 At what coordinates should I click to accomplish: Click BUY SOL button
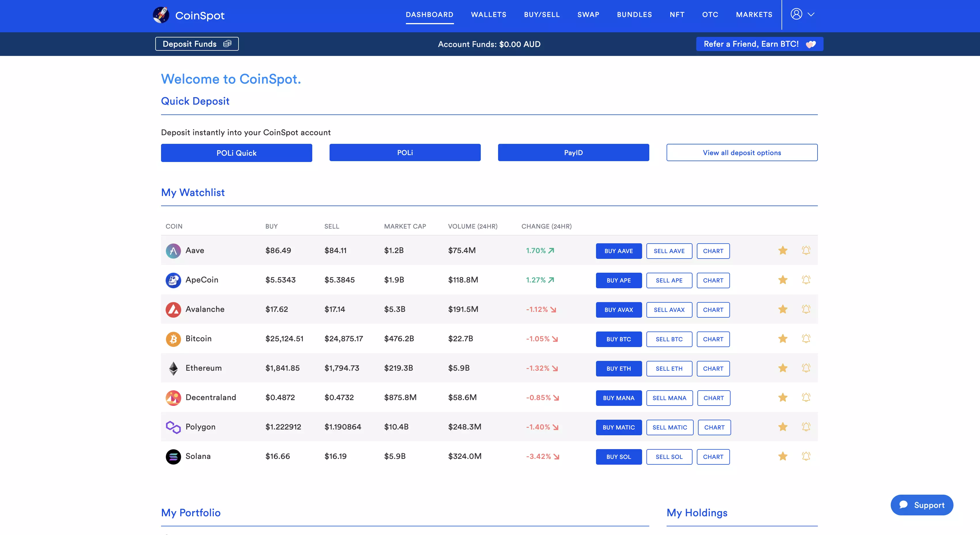[618, 457]
